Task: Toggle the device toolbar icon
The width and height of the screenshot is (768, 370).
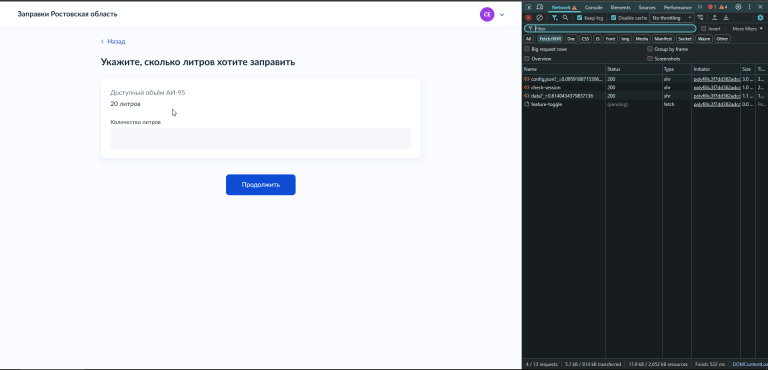Action: point(539,7)
